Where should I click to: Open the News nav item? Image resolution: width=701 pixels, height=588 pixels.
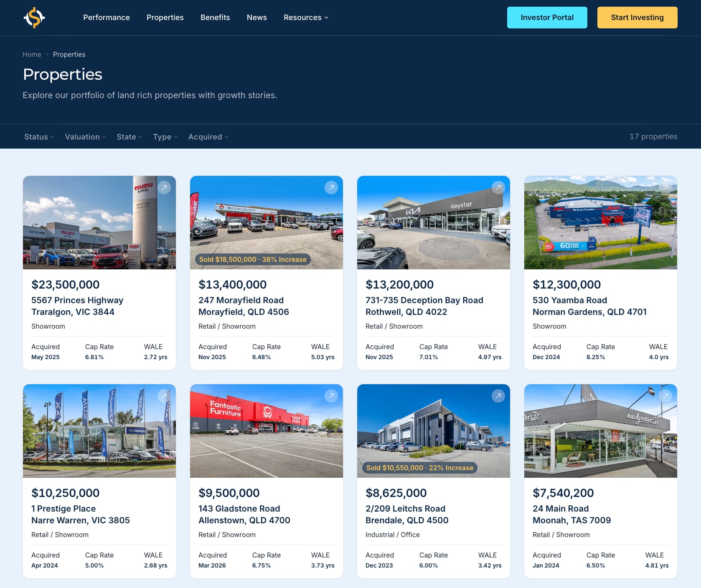point(257,18)
